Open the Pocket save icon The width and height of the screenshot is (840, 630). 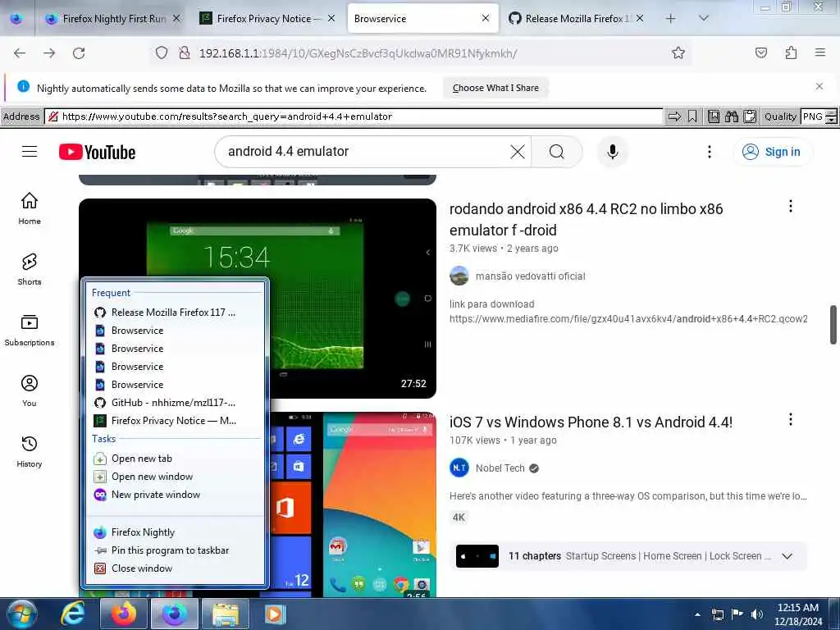pos(761,52)
